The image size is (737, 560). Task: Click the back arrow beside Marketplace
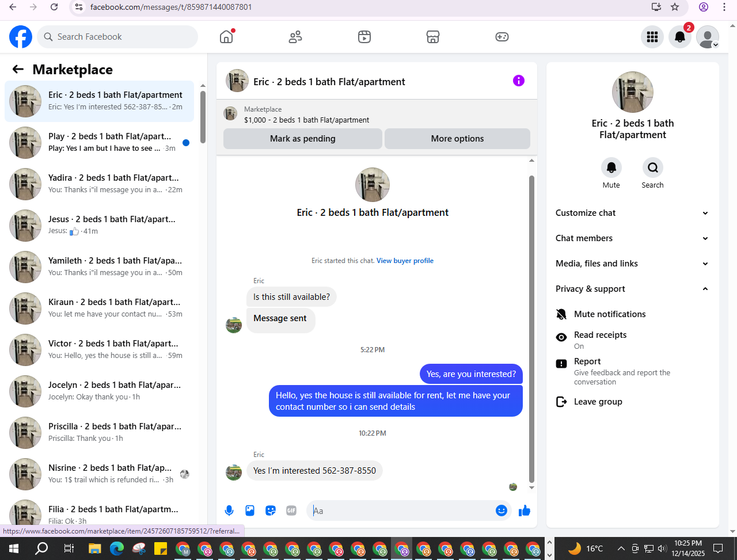pos(18,70)
